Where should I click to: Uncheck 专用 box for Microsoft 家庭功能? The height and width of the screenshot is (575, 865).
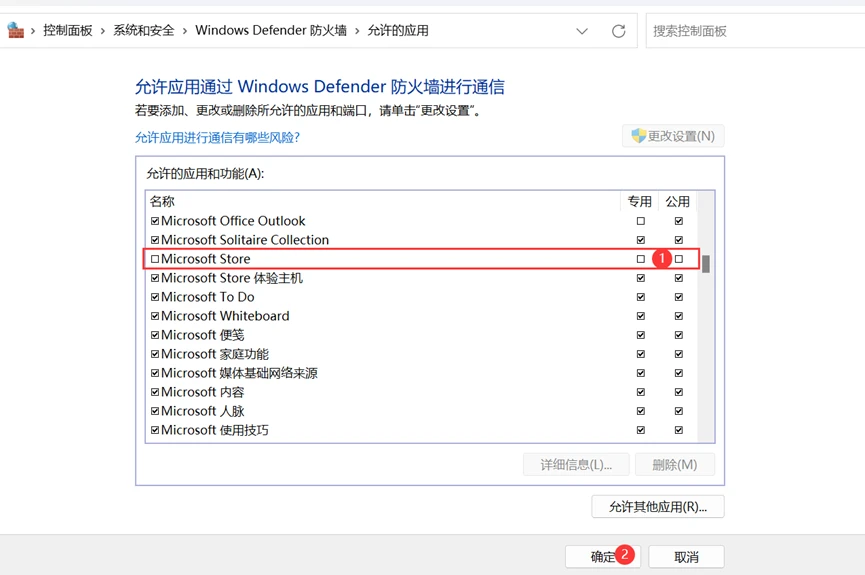pyautogui.click(x=640, y=354)
